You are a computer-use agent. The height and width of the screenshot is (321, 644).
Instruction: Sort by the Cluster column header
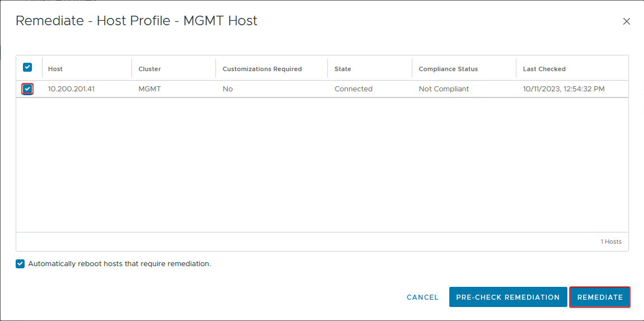tap(149, 69)
